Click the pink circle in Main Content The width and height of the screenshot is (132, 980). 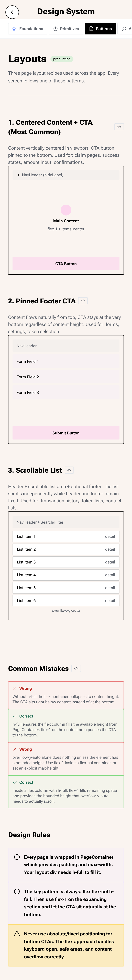[66, 210]
